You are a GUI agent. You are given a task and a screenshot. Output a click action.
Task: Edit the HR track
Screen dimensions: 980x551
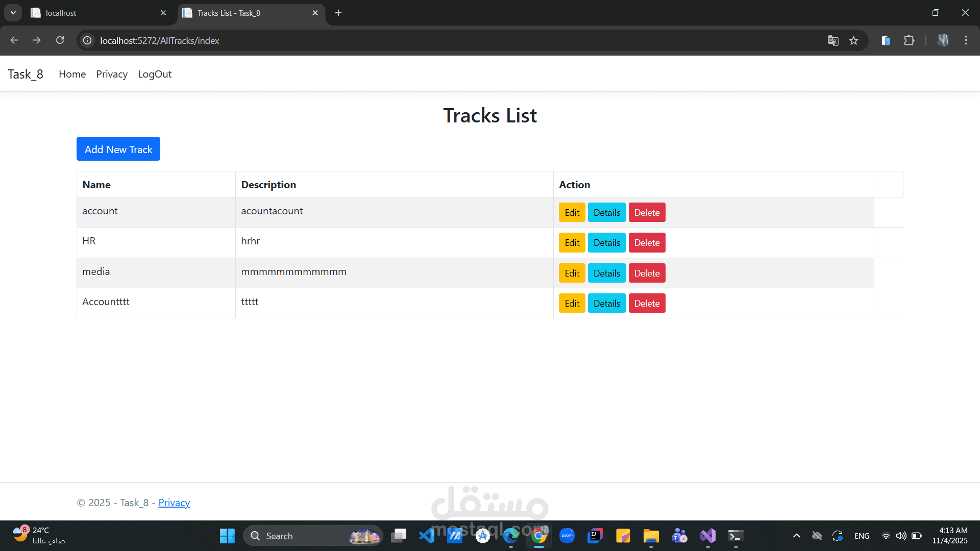pyautogui.click(x=572, y=243)
